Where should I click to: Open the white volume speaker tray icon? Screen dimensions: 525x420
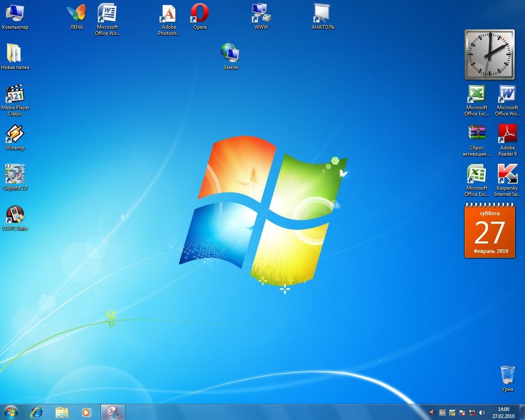[x=482, y=412]
